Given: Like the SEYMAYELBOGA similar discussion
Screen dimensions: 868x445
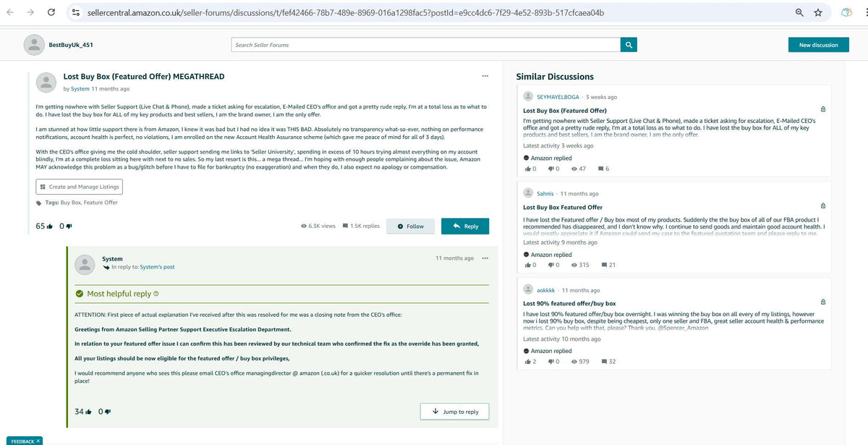Looking at the screenshot, I should point(527,169).
